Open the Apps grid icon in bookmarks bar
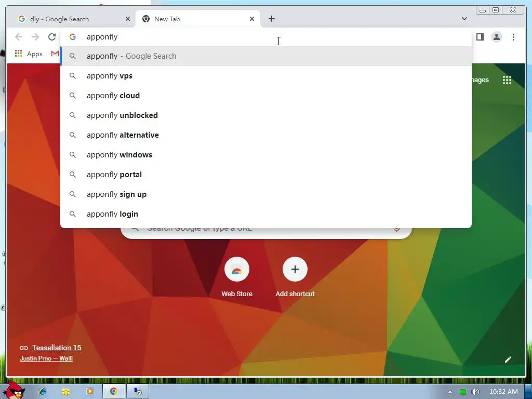 (x=18, y=54)
